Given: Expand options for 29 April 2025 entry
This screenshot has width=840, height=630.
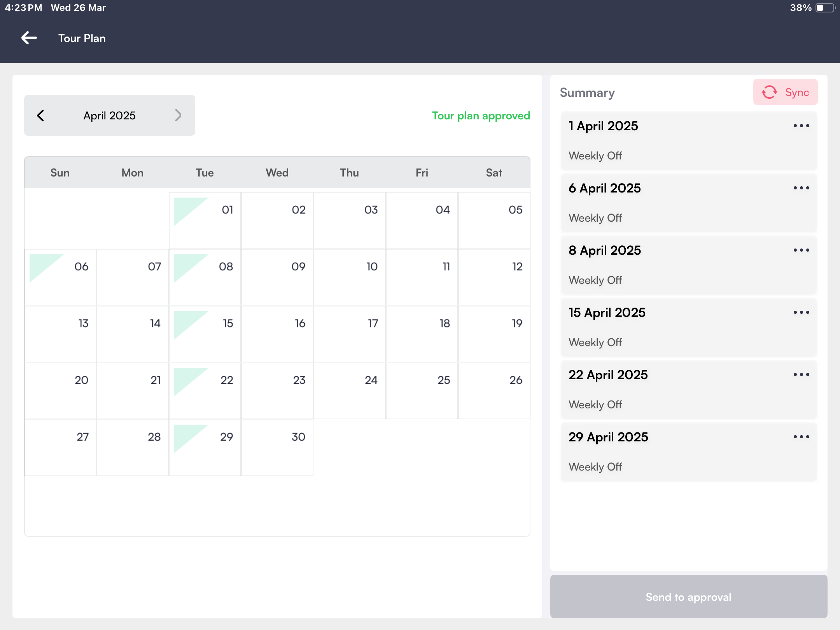Looking at the screenshot, I should pos(801,437).
